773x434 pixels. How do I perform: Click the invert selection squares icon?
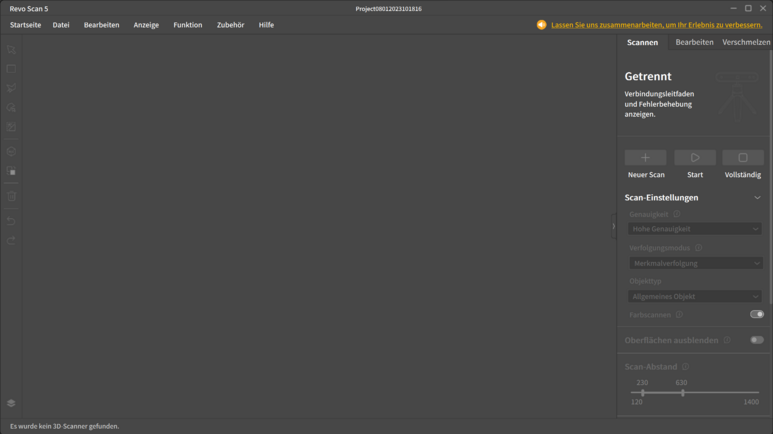[x=11, y=171]
